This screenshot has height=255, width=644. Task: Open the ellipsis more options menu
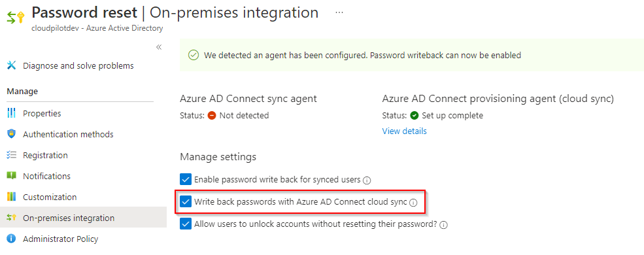click(x=339, y=12)
